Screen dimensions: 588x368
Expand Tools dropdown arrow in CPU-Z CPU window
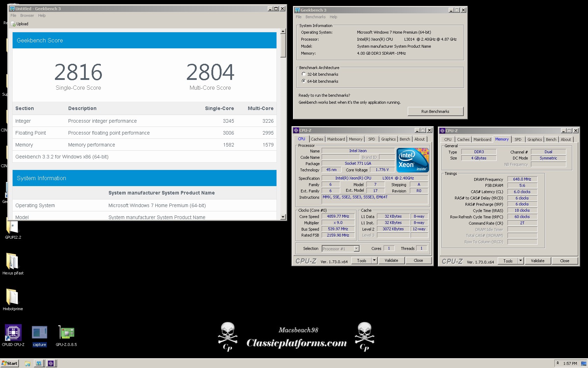point(374,260)
